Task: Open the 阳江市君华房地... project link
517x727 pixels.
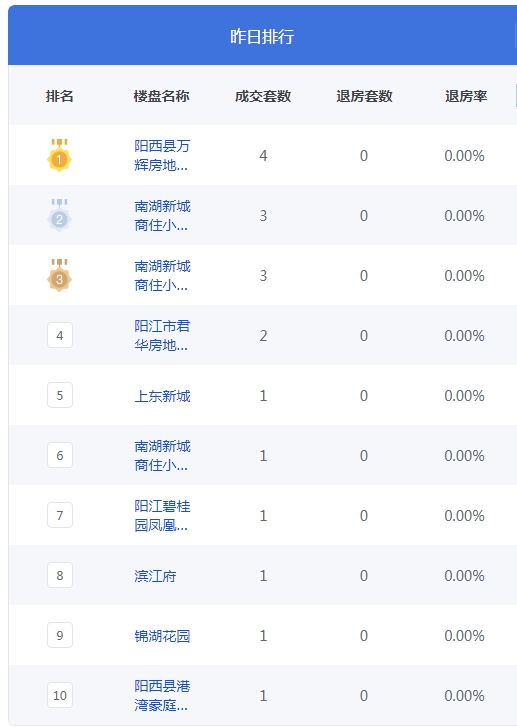Action: click(x=162, y=335)
